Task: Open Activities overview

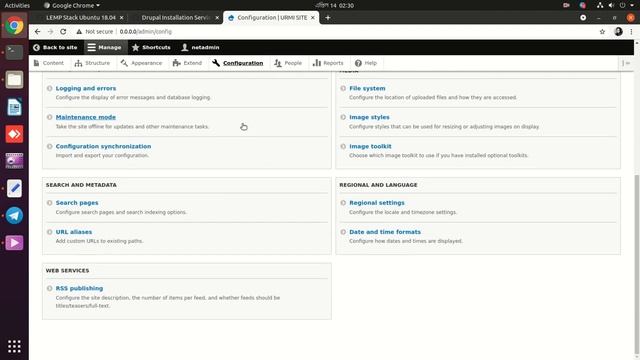Action: coord(17,5)
